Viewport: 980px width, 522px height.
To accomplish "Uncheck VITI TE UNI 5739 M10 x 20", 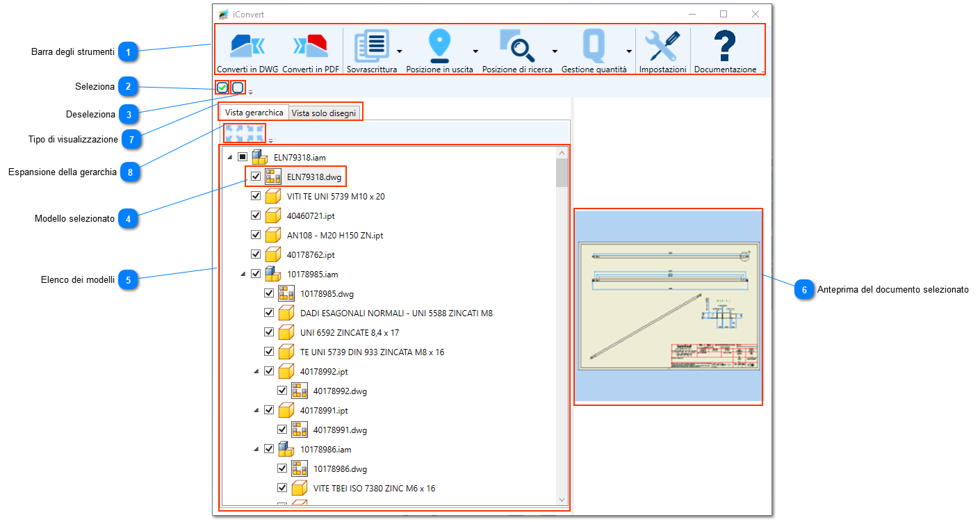I will point(256,196).
